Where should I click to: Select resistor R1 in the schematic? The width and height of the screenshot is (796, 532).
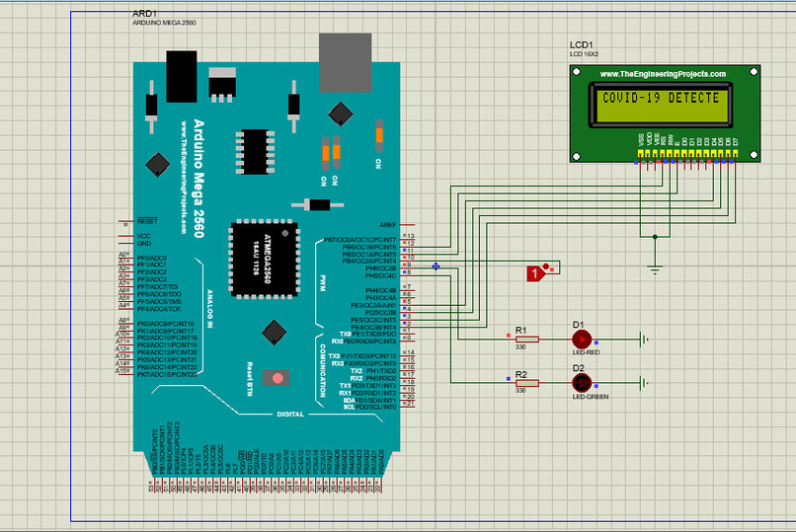(x=527, y=340)
